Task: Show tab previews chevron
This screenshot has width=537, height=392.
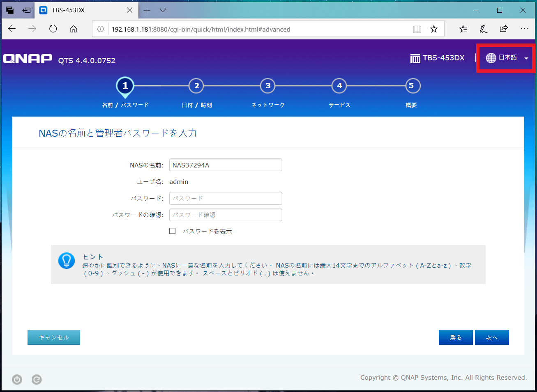Action: [x=163, y=10]
